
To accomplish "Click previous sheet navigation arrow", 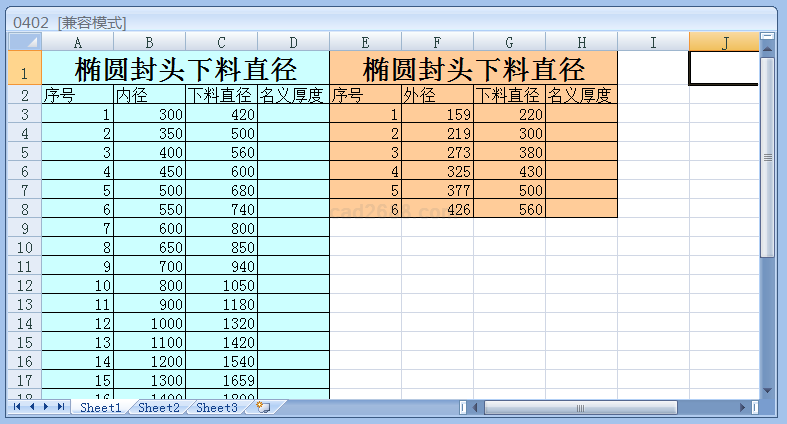I will pos(32,407).
